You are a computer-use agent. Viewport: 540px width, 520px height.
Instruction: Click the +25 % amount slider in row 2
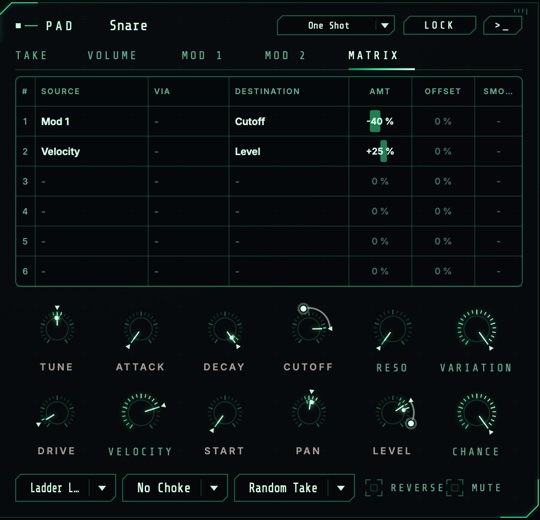[380, 151]
